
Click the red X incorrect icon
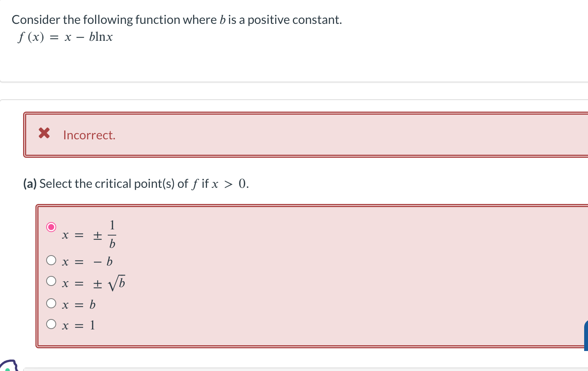point(44,134)
